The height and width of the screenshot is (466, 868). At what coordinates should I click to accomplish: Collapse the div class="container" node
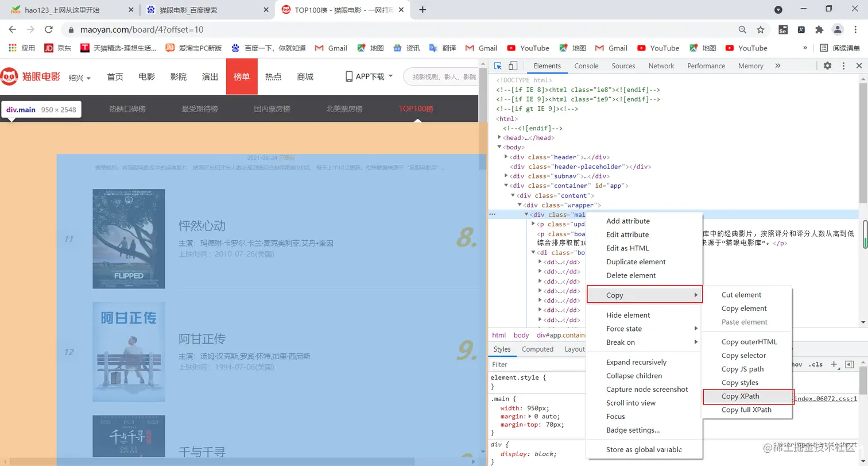506,186
